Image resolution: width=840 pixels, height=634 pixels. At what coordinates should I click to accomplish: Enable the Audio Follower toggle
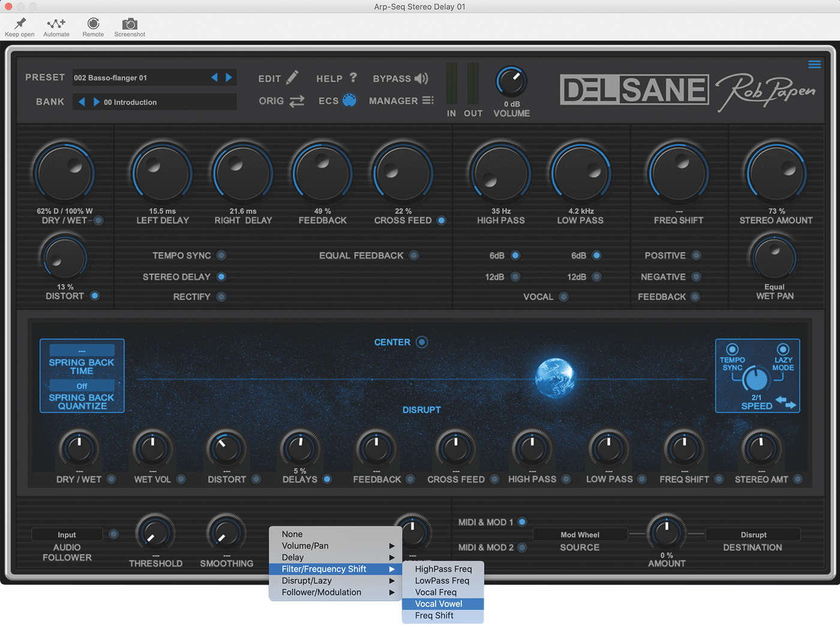coord(113,534)
